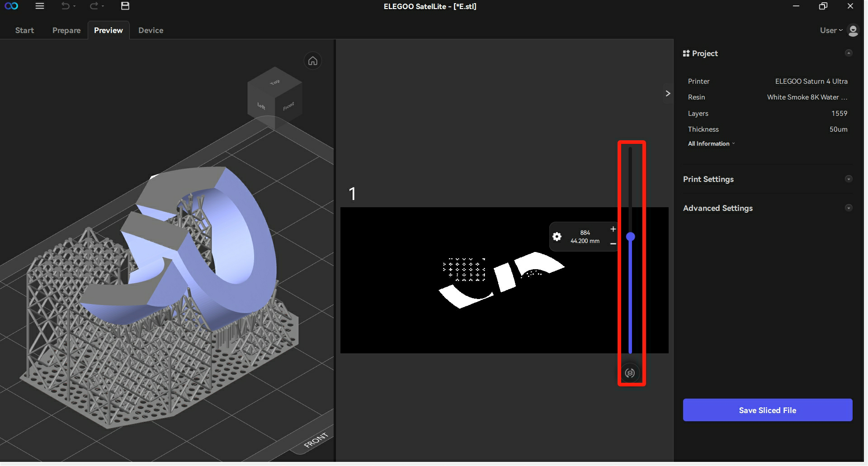This screenshot has width=868, height=466.
Task: Restore down the application window
Action: pyautogui.click(x=823, y=6)
